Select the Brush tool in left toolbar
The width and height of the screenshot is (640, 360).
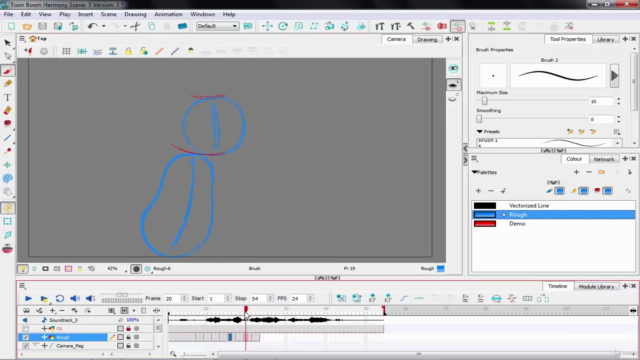pos(8,71)
